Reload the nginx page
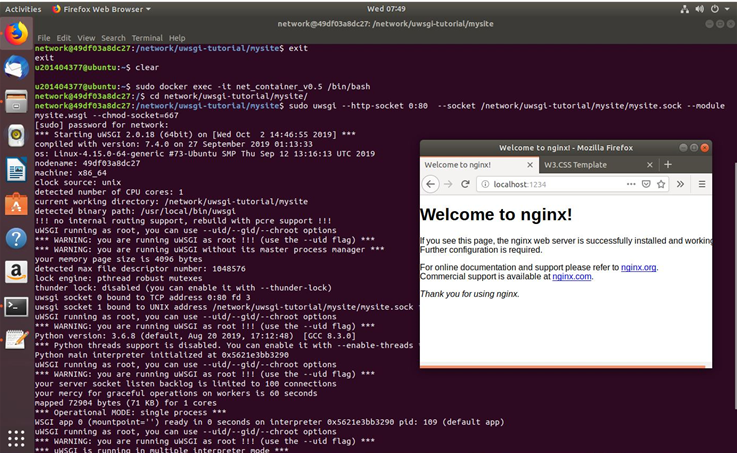738x453 pixels. coord(465,184)
